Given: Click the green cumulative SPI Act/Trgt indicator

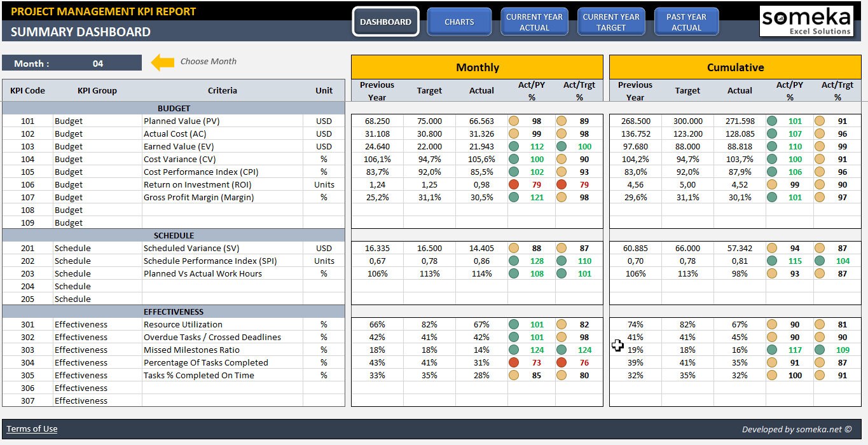Looking at the screenshot, I should click(820, 261).
